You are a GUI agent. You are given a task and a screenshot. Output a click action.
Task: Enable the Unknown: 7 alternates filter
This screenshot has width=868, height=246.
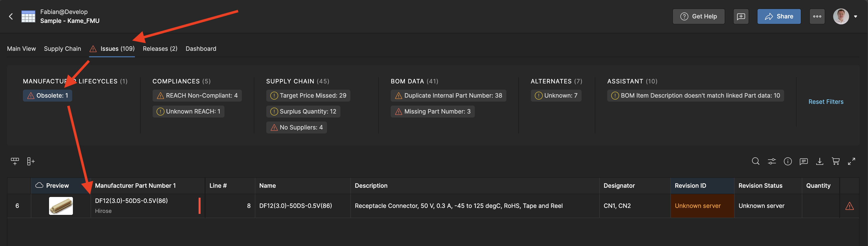(x=556, y=95)
